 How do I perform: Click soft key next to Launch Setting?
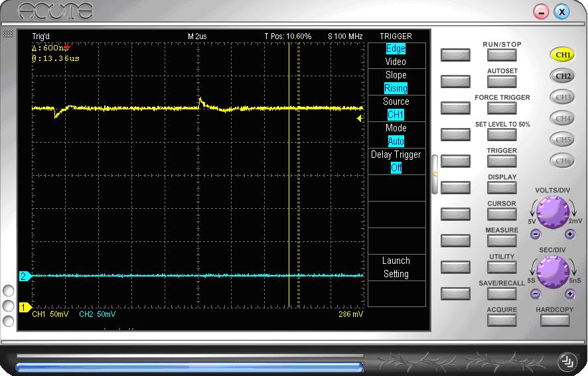pyautogui.click(x=455, y=268)
